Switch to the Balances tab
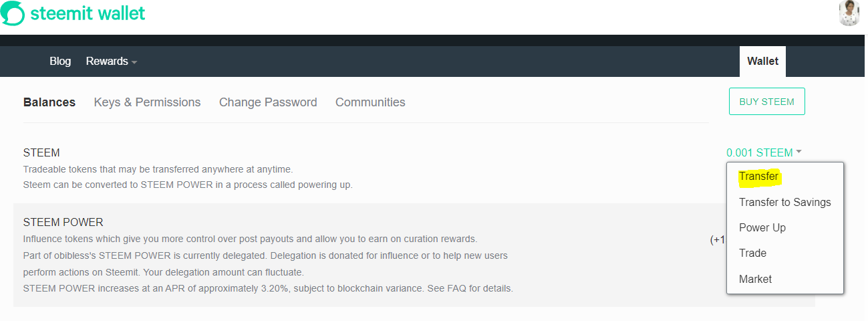This screenshot has width=868, height=321. [x=49, y=102]
